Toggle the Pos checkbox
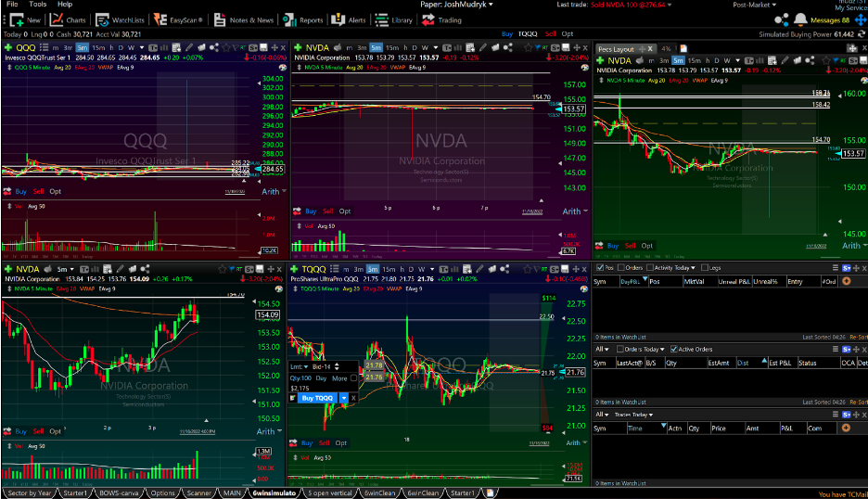 pyautogui.click(x=599, y=267)
